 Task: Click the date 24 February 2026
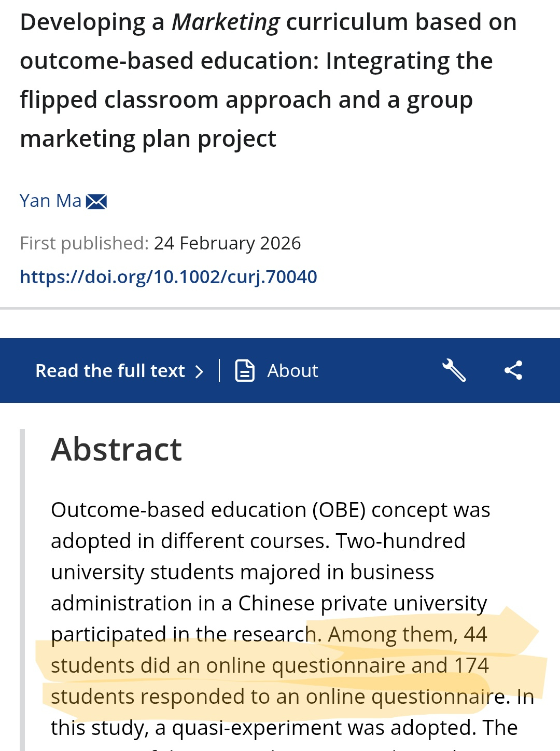[227, 243]
